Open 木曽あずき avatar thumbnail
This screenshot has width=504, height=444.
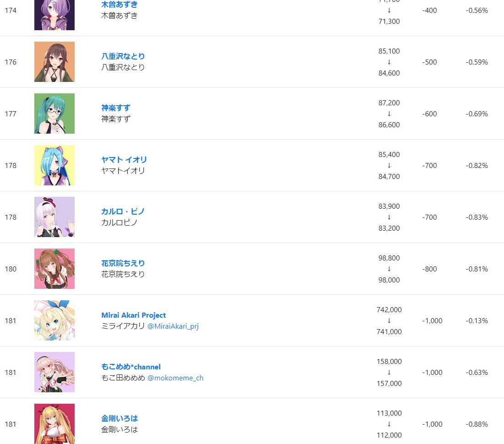point(54,15)
